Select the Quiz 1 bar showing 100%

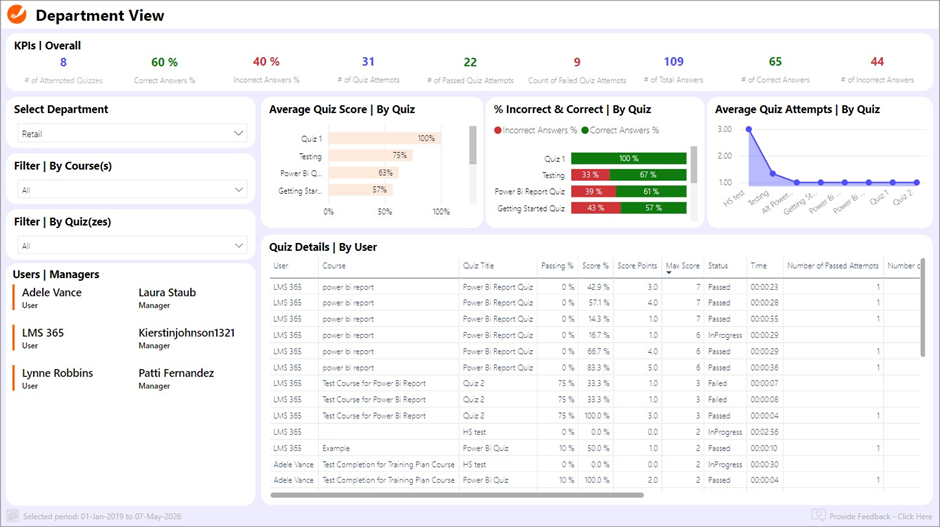point(382,139)
